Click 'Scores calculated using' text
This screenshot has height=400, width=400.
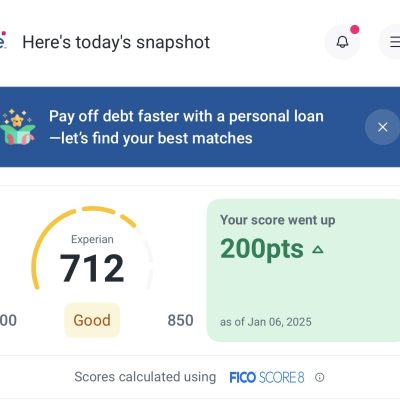tap(145, 377)
